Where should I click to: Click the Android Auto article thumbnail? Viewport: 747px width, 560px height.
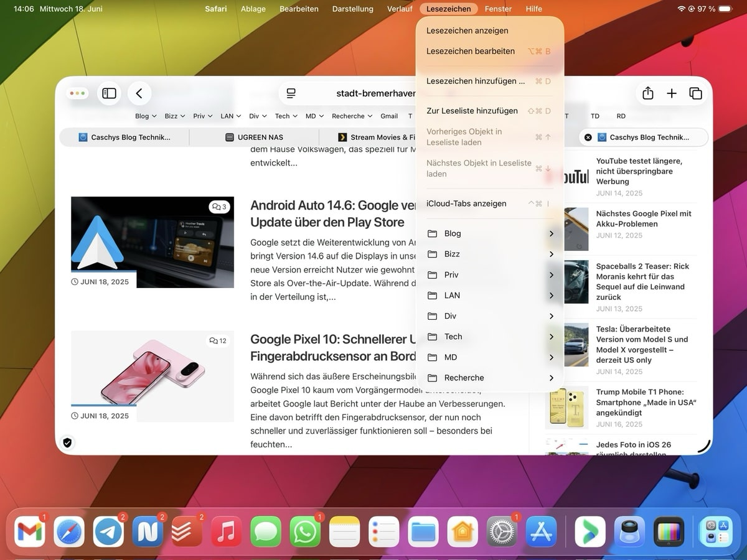pyautogui.click(x=153, y=242)
